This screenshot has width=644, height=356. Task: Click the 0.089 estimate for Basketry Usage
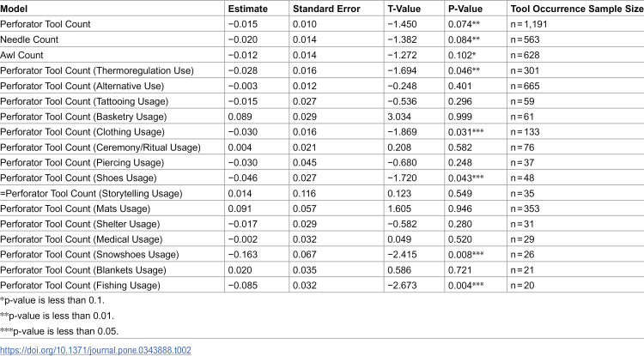(240, 117)
